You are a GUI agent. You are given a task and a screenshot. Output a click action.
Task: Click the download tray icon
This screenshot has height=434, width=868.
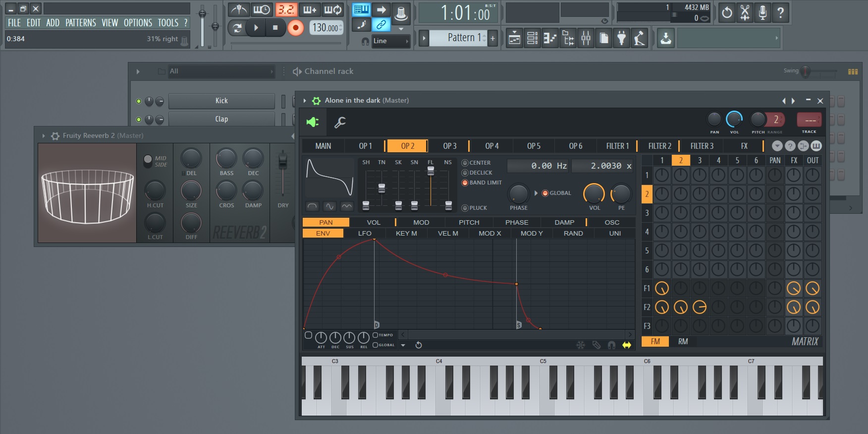click(666, 38)
